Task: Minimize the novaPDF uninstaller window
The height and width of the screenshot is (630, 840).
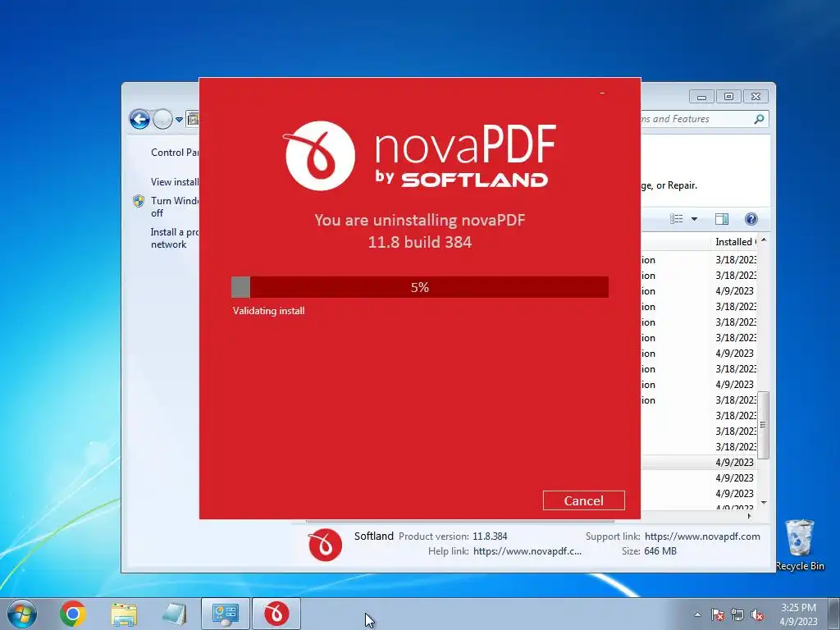Action: 602,94
